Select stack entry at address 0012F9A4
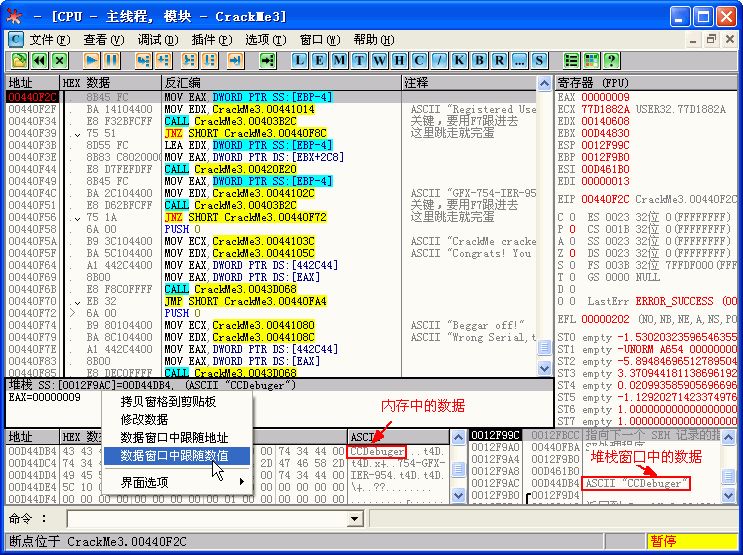Screen dimensions: 743x555 coord(595,459)
